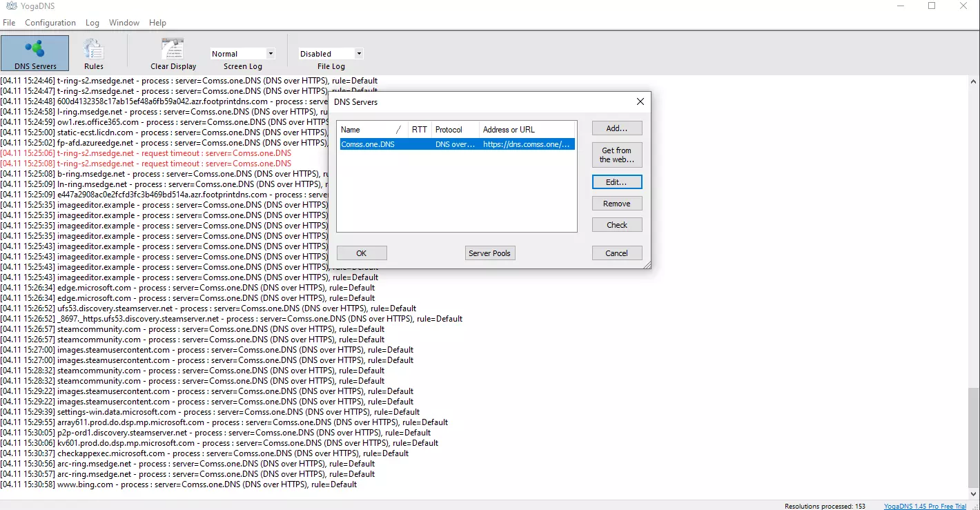Image resolution: width=980 pixels, height=510 pixels.
Task: Click the 15:30:05 timestamp in the log
Action: [28, 433]
